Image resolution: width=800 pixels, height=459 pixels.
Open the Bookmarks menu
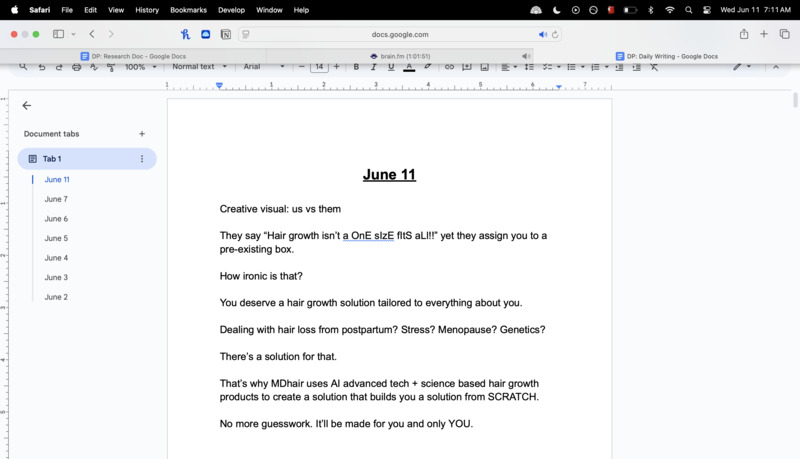[188, 10]
